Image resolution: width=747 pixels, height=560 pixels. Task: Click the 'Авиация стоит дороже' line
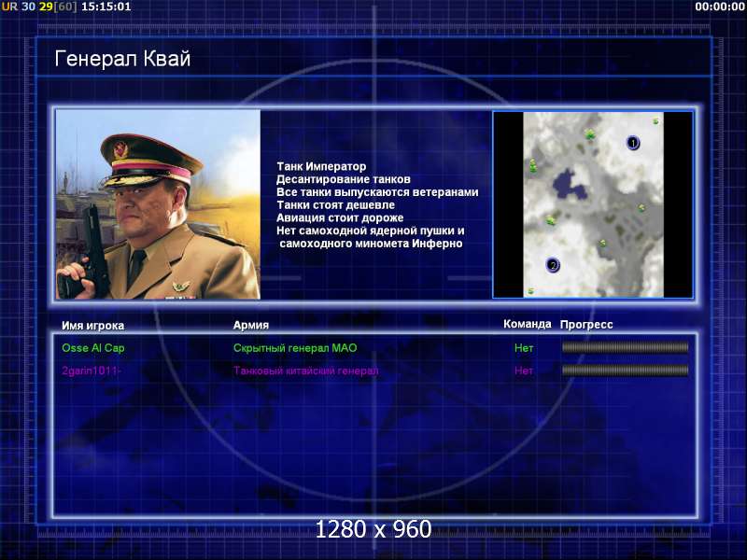pos(340,218)
